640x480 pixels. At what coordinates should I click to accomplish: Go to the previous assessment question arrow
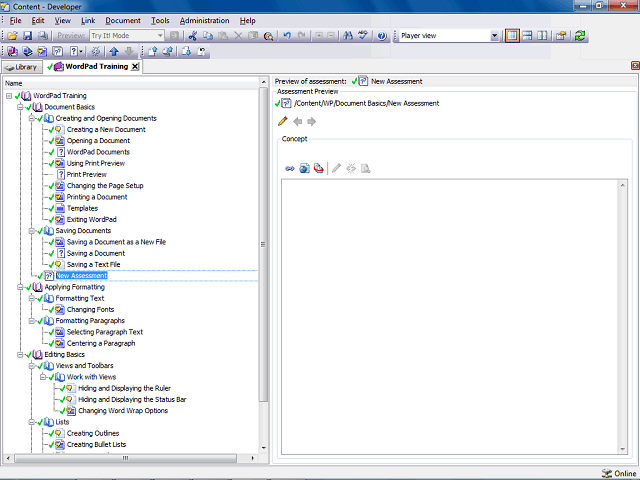pos(298,121)
